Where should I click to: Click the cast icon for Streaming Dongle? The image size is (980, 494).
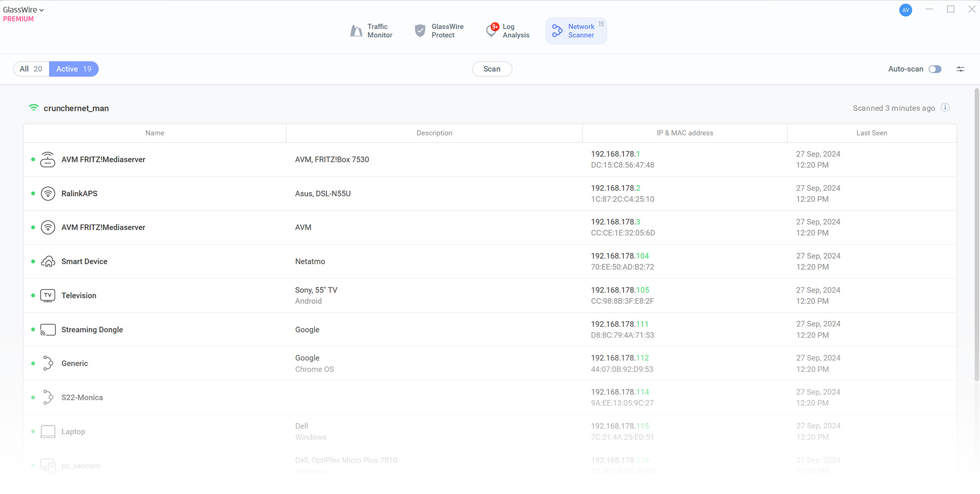[x=48, y=330]
